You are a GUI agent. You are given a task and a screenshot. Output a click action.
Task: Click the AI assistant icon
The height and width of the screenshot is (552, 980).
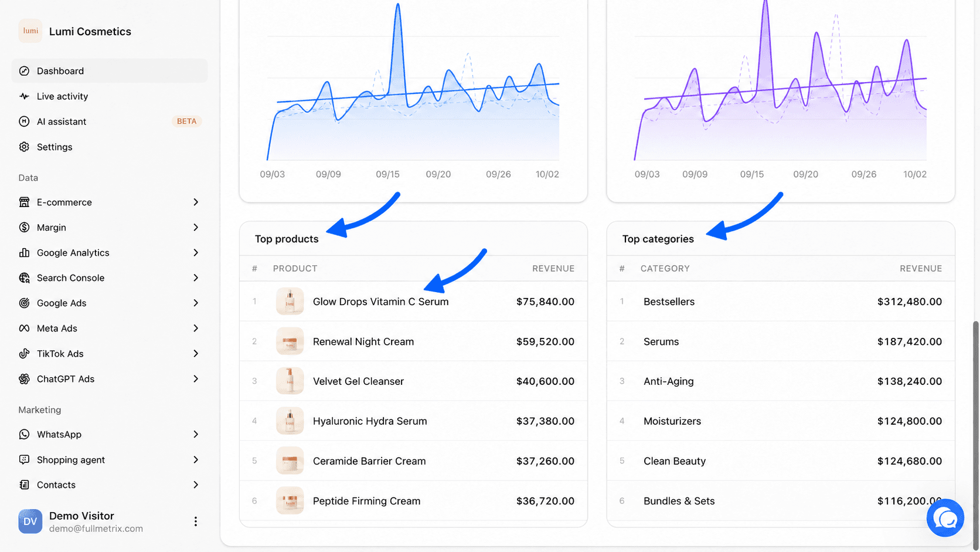(24, 121)
